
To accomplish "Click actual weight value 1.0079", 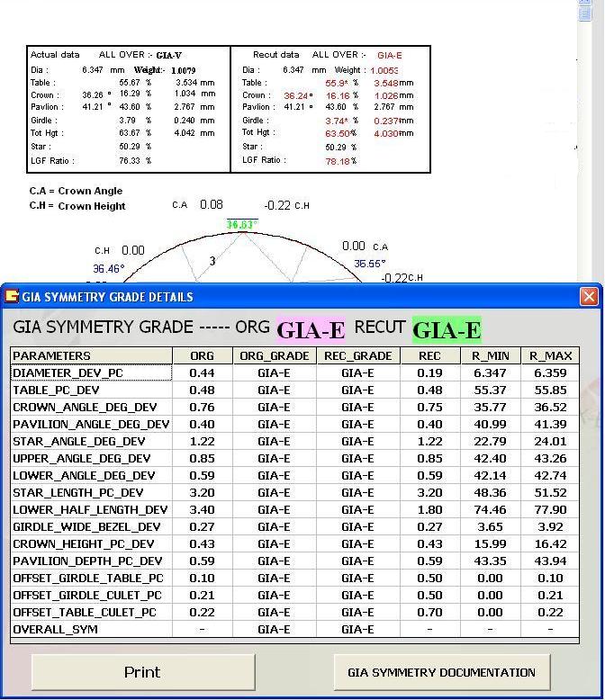I will point(183,70).
